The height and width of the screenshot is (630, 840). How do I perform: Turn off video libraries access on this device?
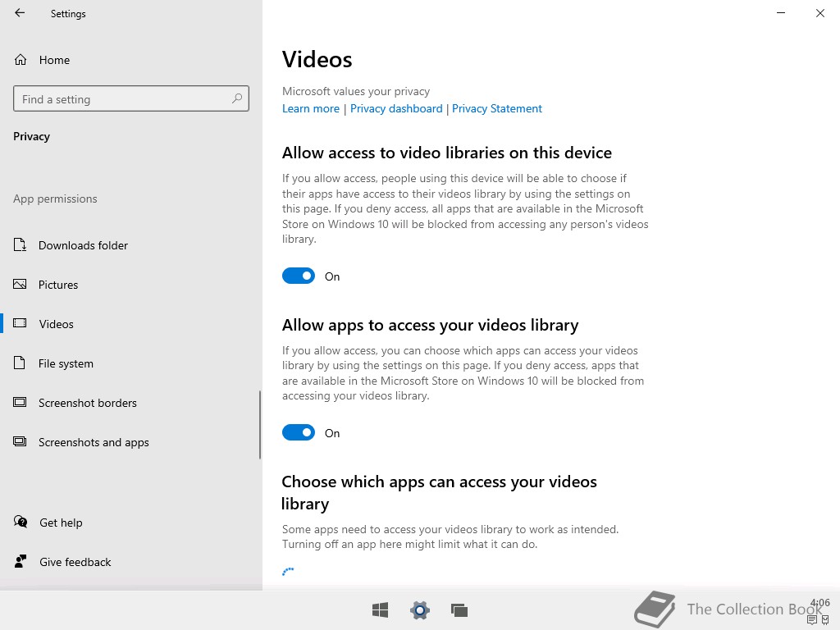(x=299, y=276)
